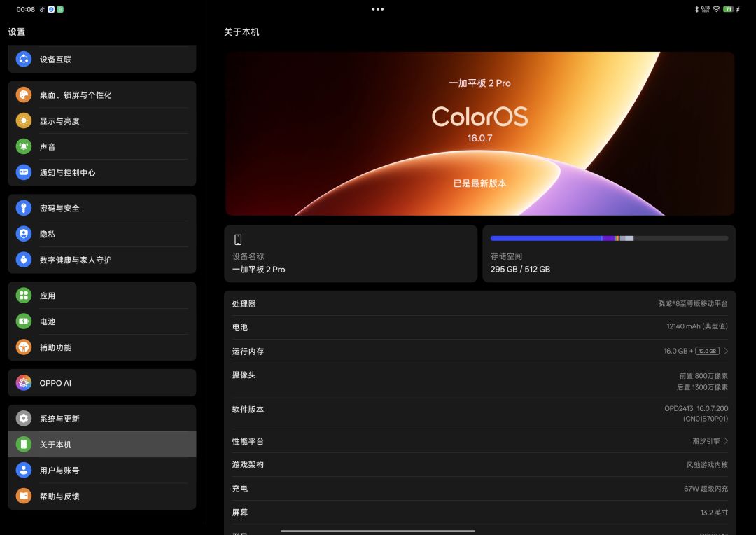This screenshot has width=756, height=535.
Task: Tap the 游戏架构 风驰游戏内核 row
Action: click(x=479, y=464)
